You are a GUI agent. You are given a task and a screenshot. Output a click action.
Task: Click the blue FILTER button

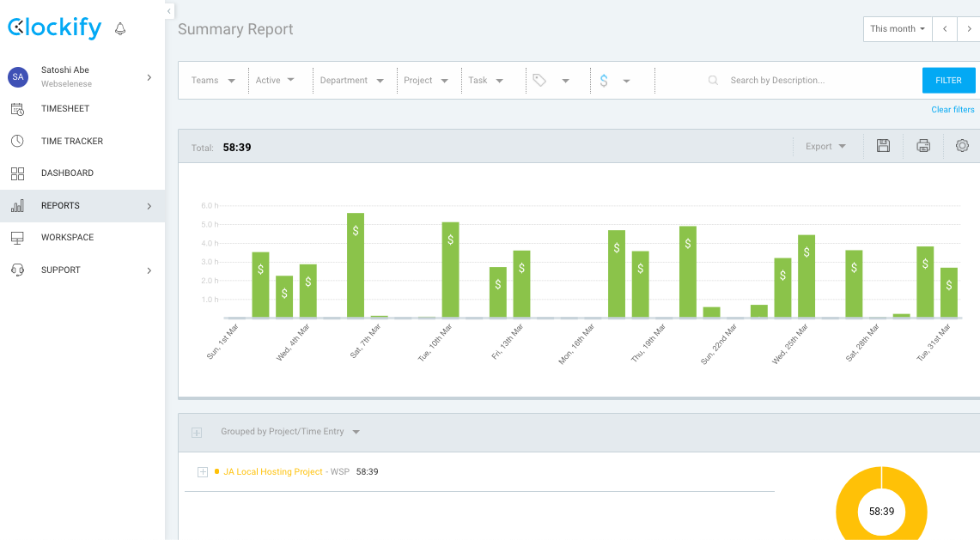[x=948, y=80]
